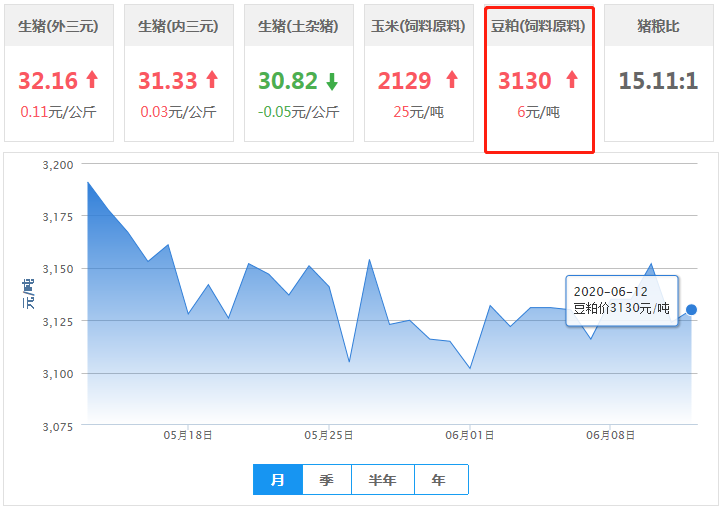
Task: Click the 15.11:1 ratio value
Action: (658, 80)
